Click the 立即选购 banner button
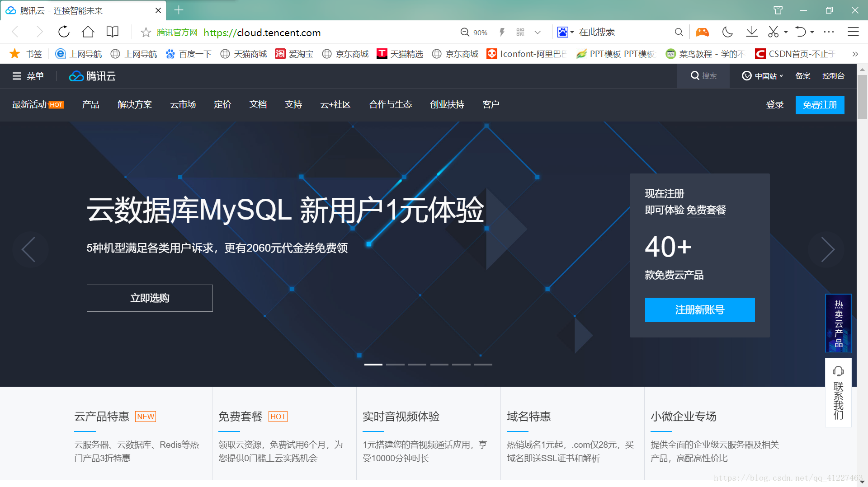 pos(150,298)
